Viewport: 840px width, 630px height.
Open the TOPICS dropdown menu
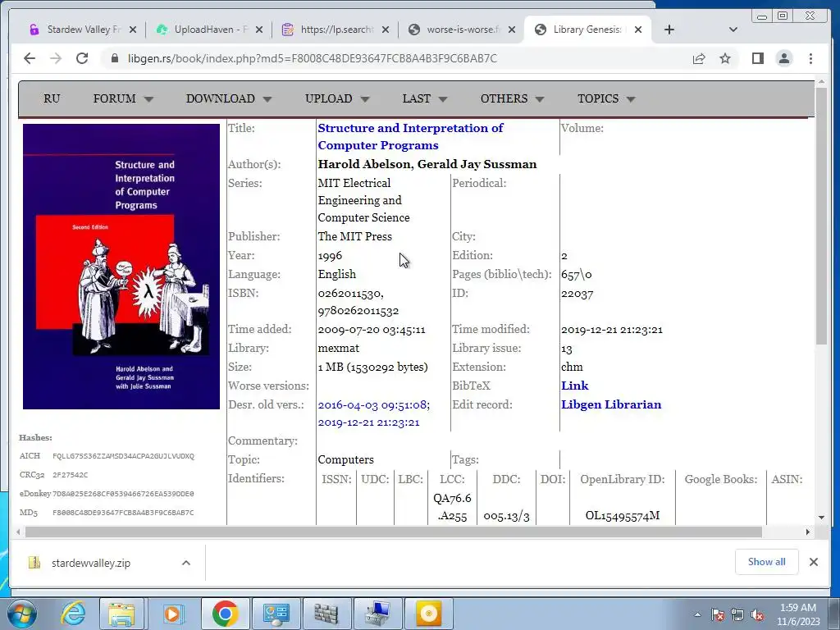click(606, 98)
